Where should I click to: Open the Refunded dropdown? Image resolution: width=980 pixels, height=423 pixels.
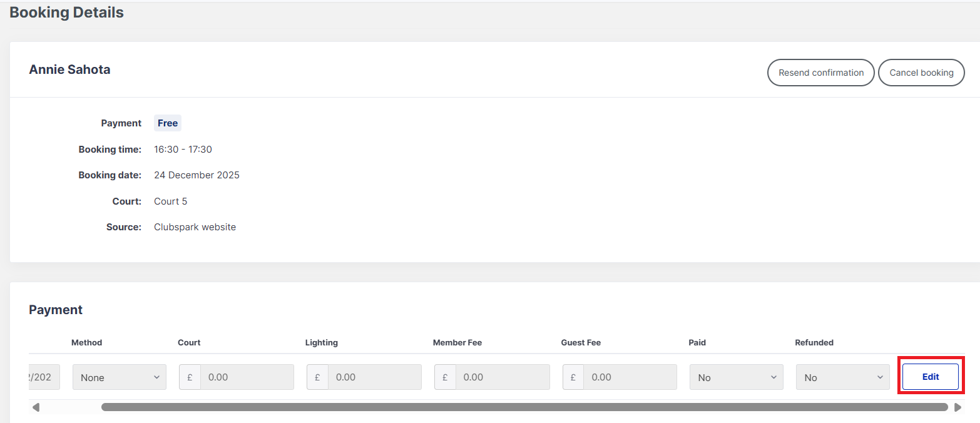tap(842, 377)
